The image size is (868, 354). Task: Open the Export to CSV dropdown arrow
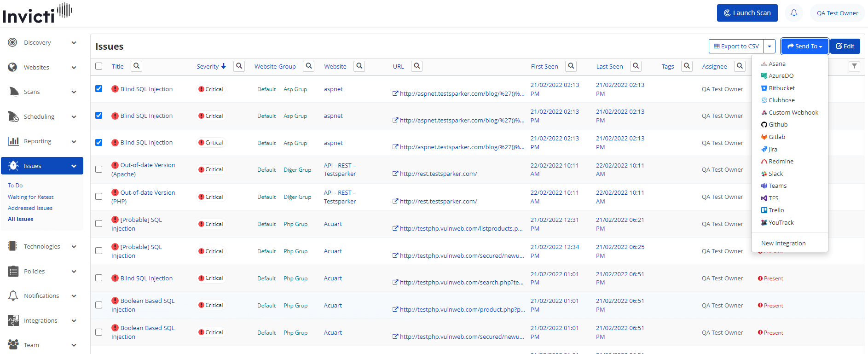click(x=770, y=46)
